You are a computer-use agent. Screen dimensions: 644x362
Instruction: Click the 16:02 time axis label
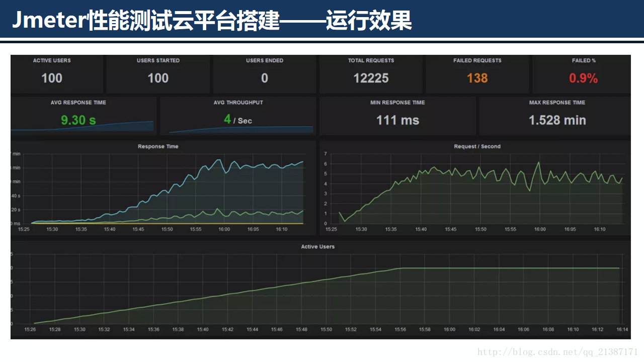click(474, 330)
